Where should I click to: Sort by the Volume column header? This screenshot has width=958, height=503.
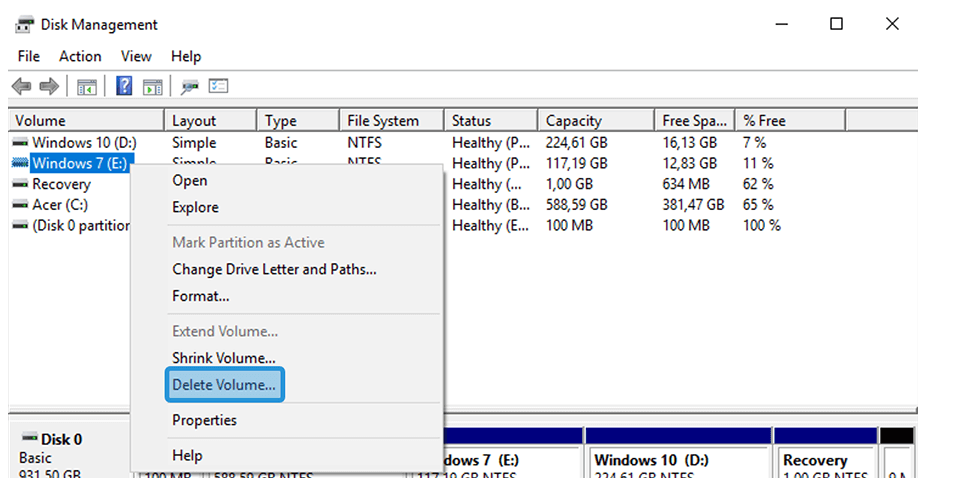click(x=86, y=120)
